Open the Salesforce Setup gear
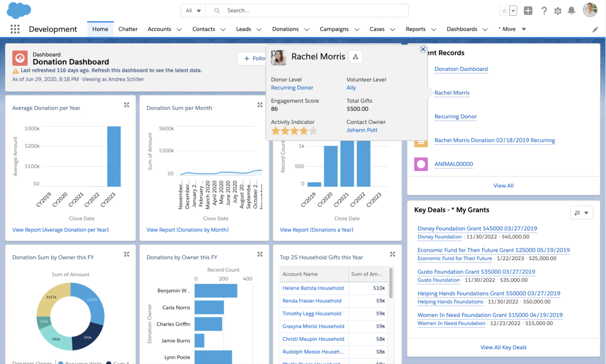Viewport: 606px width, 364px height. click(558, 11)
